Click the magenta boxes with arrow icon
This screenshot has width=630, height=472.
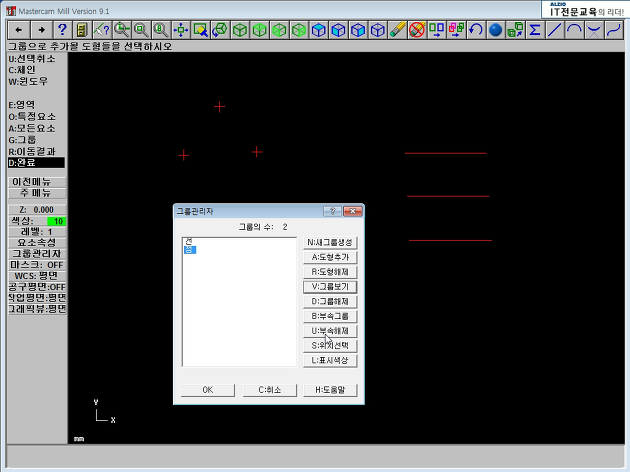pyautogui.click(x=456, y=30)
